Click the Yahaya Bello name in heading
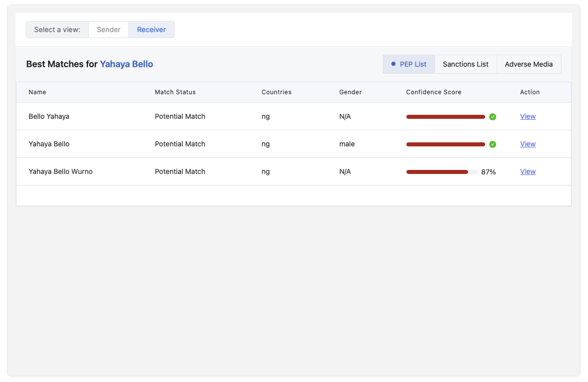588x382 pixels. tap(126, 64)
